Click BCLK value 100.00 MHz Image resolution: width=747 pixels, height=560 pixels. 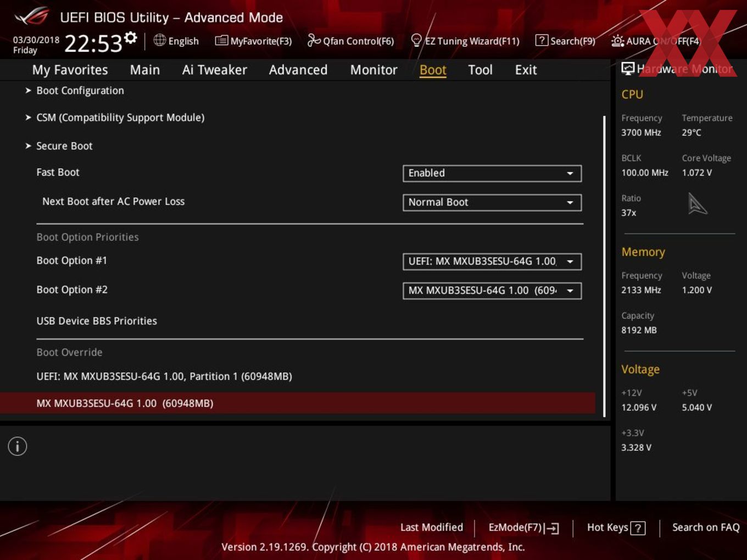coord(645,172)
